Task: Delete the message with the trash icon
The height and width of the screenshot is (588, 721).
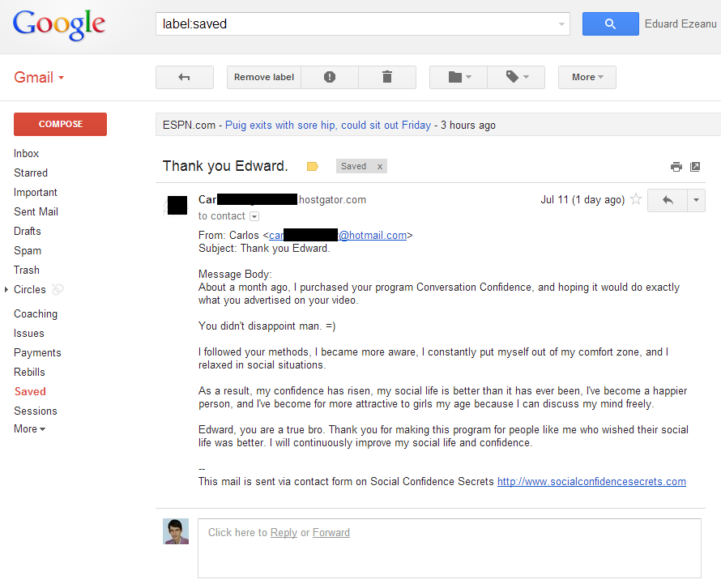Action: pos(387,77)
